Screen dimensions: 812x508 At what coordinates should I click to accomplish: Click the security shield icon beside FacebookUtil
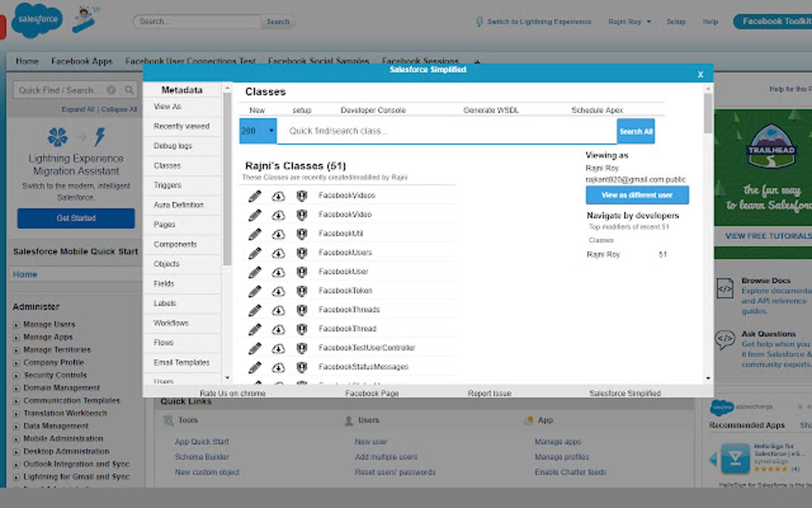pos(301,234)
